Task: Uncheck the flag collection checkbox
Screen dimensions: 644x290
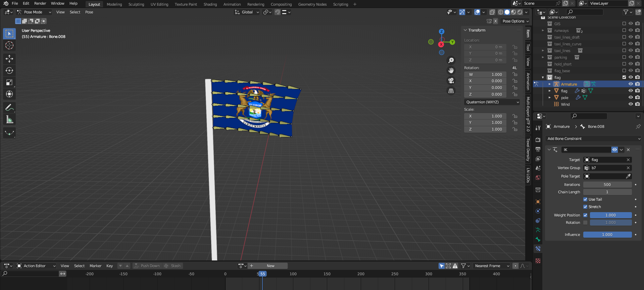Action: click(624, 78)
